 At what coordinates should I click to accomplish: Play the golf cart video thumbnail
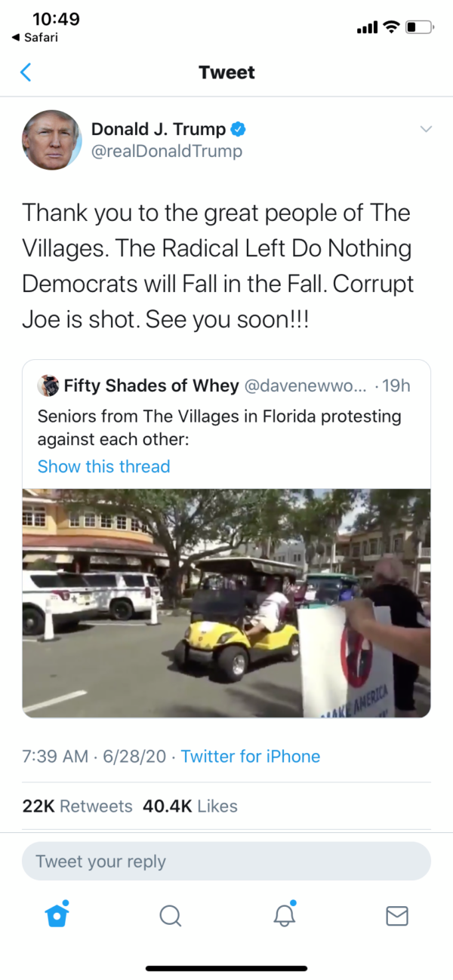tap(226, 603)
